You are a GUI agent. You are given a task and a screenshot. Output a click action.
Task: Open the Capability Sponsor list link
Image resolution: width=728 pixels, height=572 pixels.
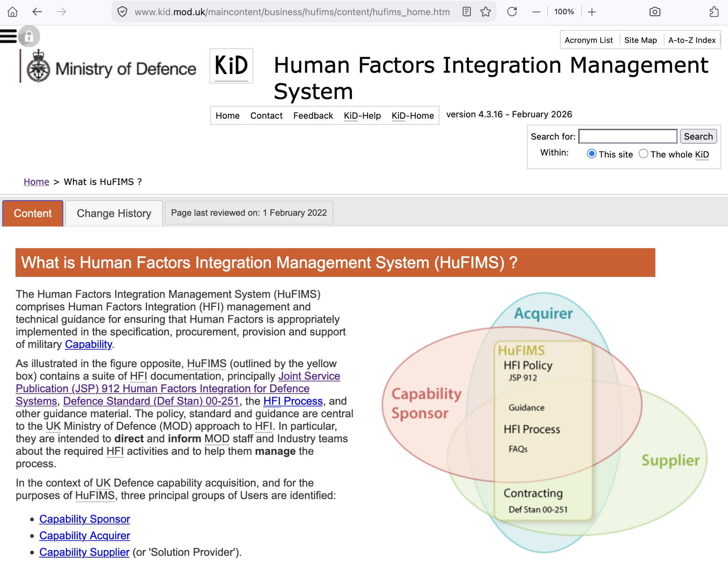[x=85, y=519]
